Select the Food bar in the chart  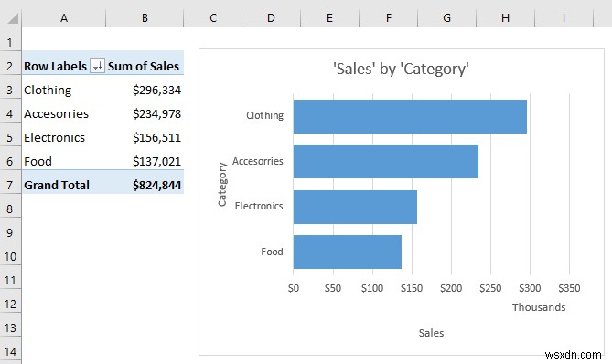348,252
